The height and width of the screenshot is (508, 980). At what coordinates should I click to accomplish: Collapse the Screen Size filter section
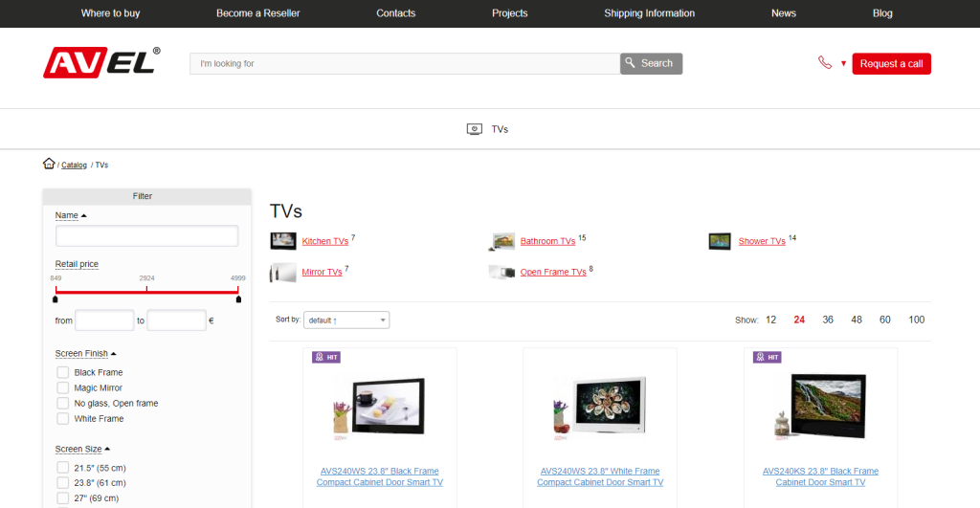(x=82, y=450)
